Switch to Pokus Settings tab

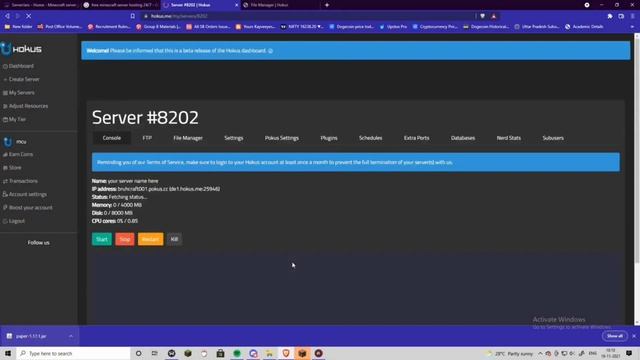pos(282,138)
